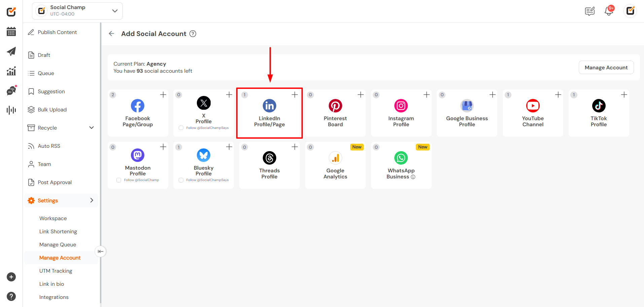Open Workspace under Settings
Screen dimensions: 644x307
[53, 218]
